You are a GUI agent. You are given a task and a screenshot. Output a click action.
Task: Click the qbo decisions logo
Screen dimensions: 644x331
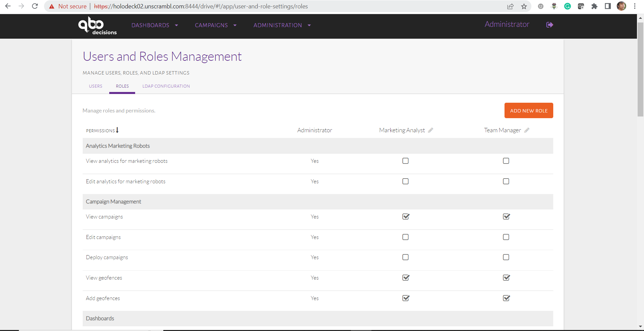point(97,26)
